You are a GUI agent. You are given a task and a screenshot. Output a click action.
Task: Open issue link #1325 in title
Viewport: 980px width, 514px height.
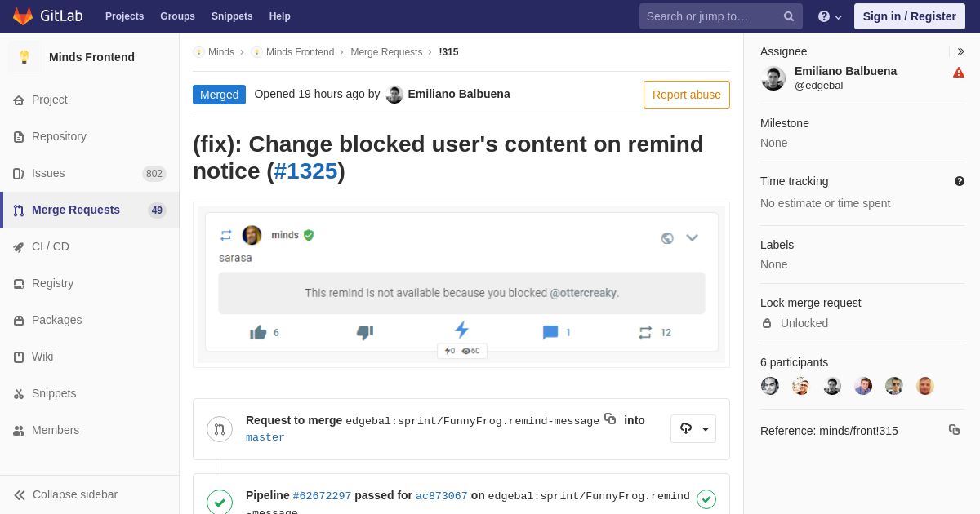point(305,171)
